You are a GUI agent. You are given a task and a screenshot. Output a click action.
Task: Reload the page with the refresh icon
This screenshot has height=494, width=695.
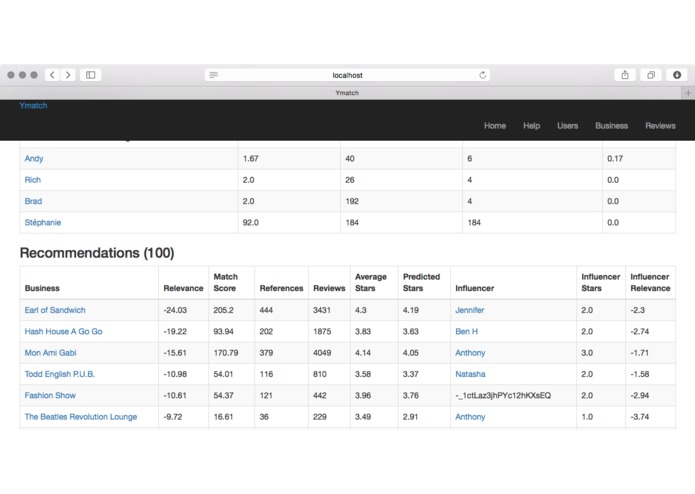pos(483,75)
